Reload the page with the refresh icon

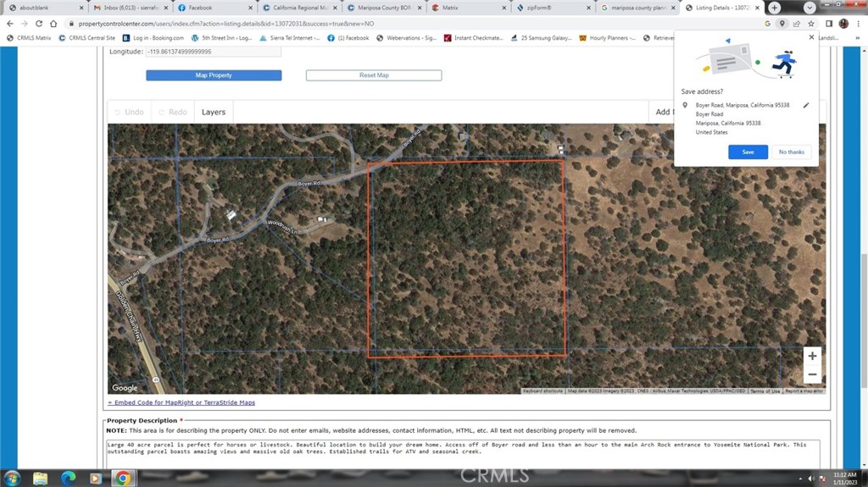click(x=39, y=24)
